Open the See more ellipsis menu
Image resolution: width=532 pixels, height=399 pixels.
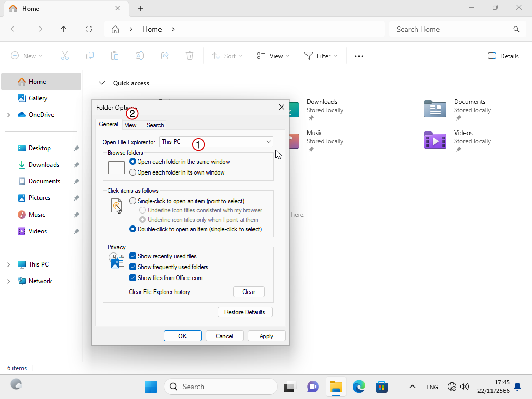(x=358, y=56)
